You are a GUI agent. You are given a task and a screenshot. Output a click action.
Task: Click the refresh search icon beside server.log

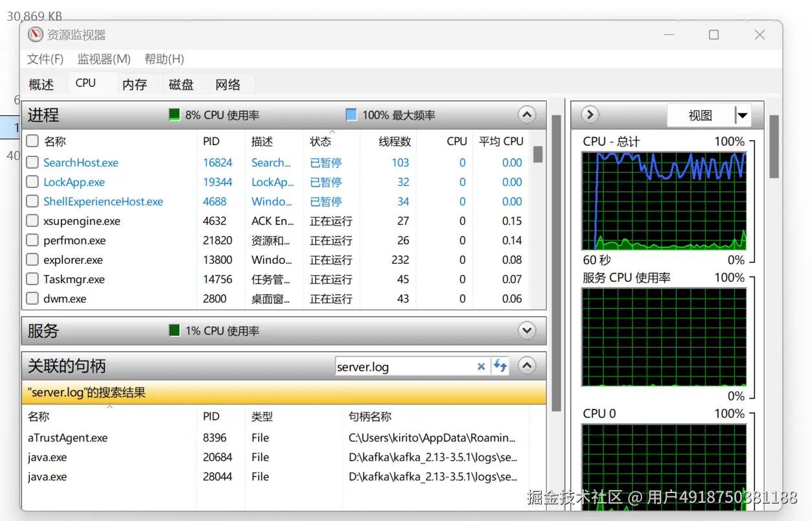pos(500,366)
